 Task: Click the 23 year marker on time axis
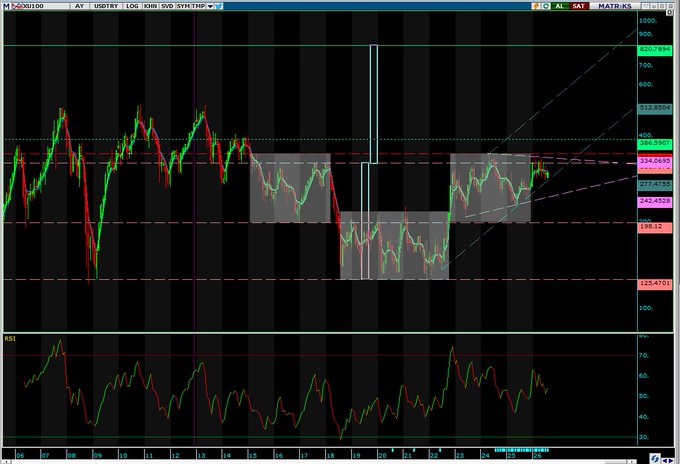pos(459,455)
